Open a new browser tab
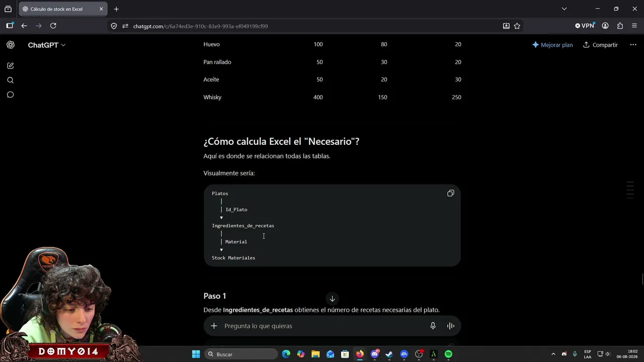The width and height of the screenshot is (644, 362). 116,9
